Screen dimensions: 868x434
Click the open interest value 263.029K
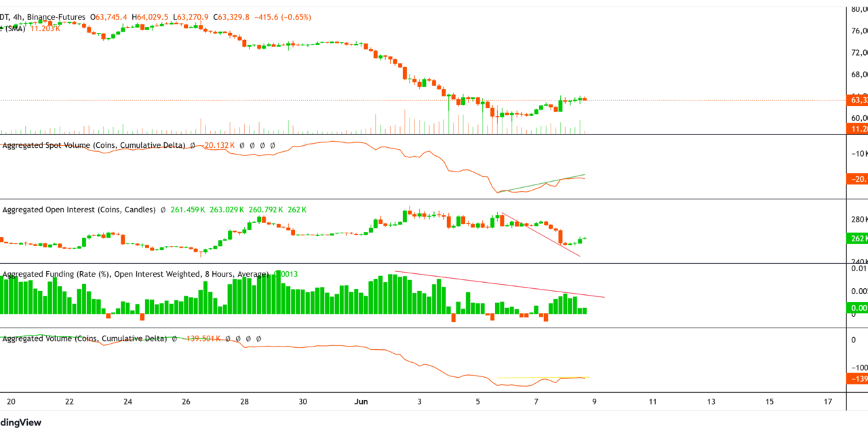[225, 210]
